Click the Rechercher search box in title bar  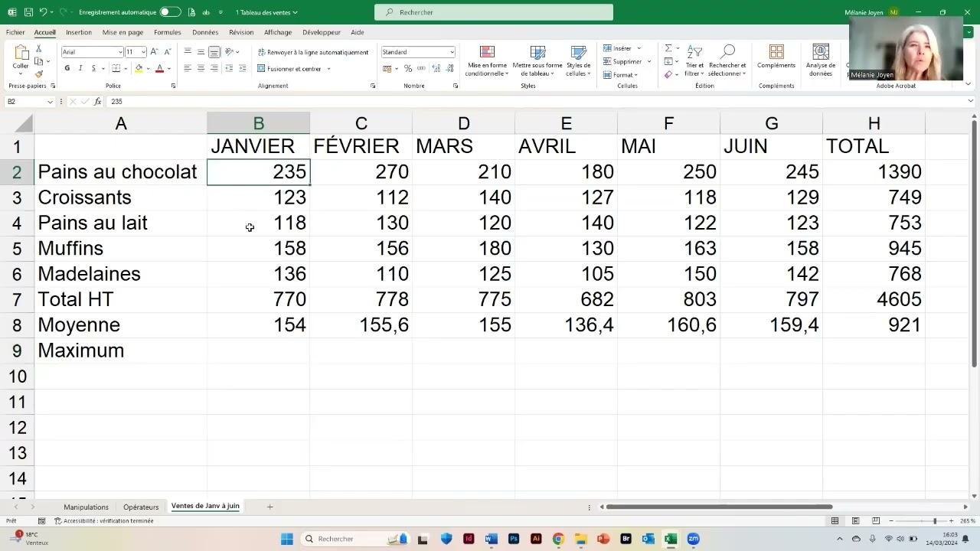click(494, 12)
